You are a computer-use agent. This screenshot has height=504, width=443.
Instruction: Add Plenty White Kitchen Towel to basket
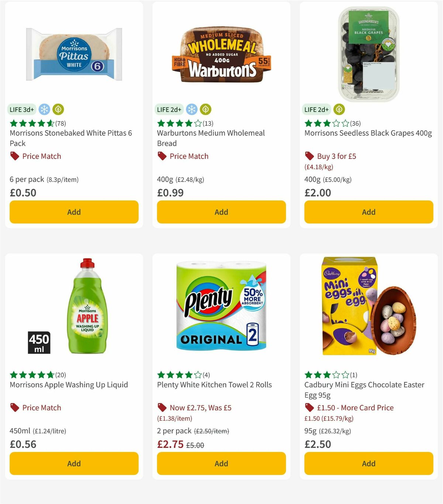click(x=221, y=463)
